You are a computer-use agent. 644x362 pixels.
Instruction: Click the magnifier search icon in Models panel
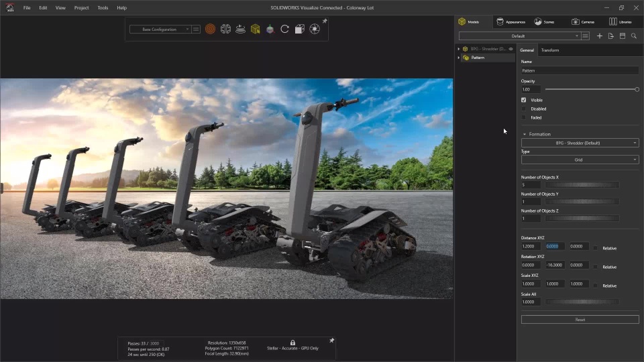tap(634, 36)
